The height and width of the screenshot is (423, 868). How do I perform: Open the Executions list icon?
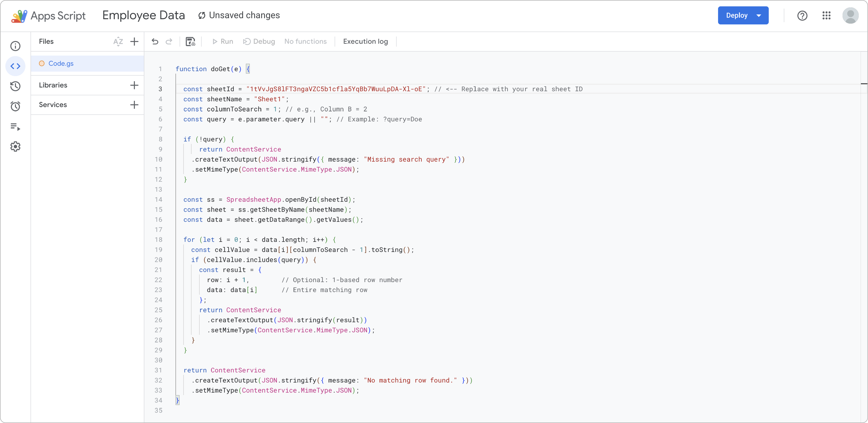pos(15,127)
